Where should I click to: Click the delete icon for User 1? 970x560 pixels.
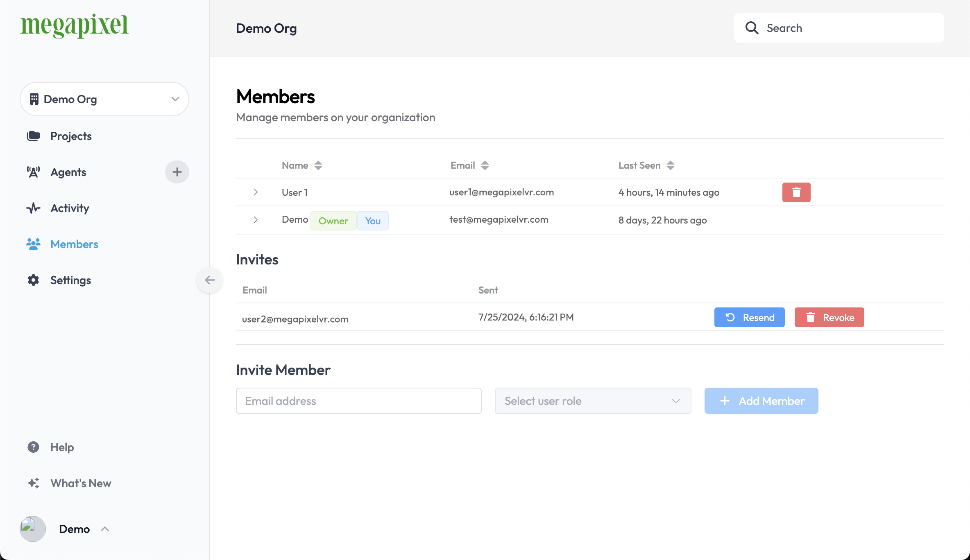tap(797, 192)
